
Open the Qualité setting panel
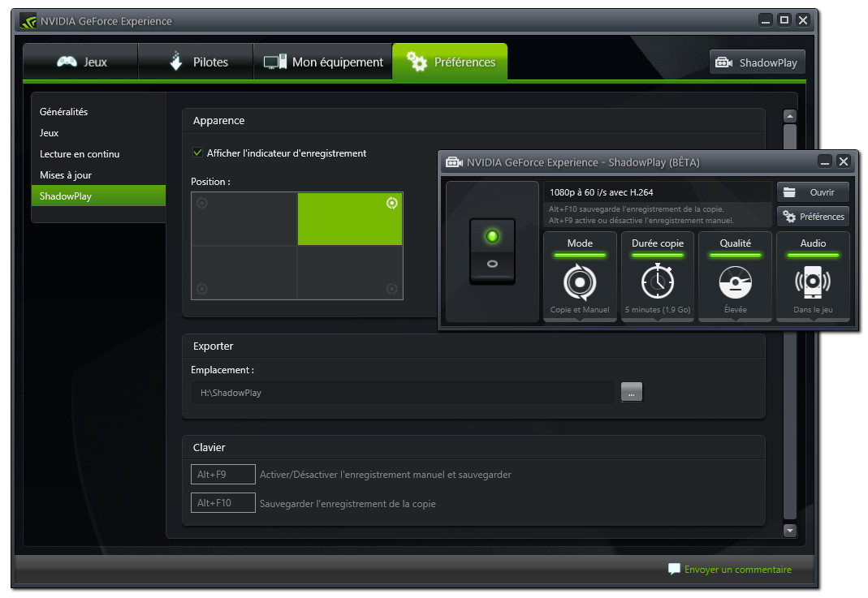(x=735, y=277)
